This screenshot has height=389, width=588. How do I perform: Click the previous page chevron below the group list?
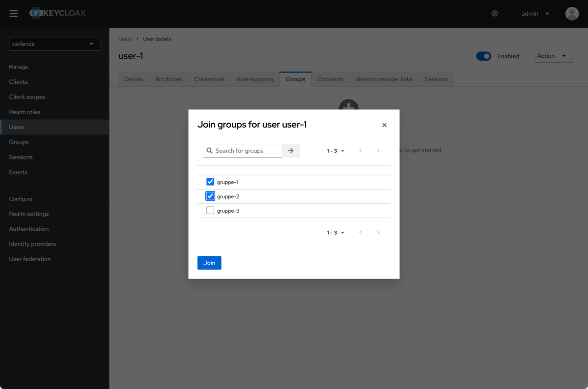tap(360, 232)
